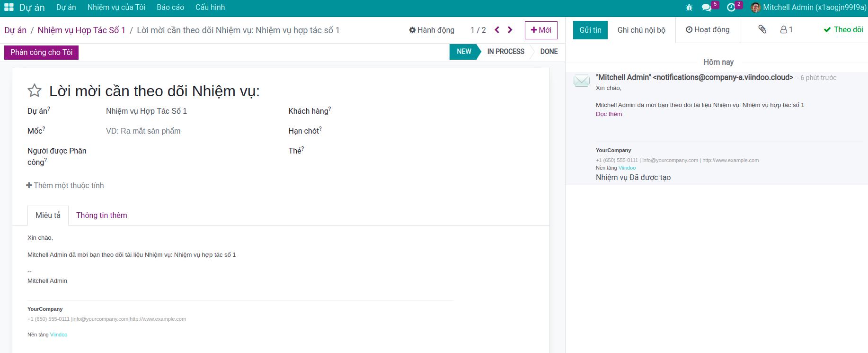868x353 pixels.
Task: Open the Hành động actions dropdown
Action: coord(432,30)
